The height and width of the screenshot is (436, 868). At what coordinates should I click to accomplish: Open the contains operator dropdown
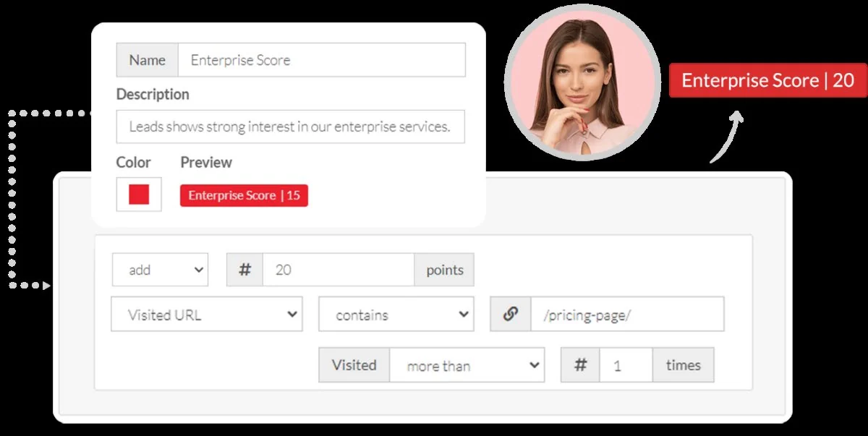point(396,315)
